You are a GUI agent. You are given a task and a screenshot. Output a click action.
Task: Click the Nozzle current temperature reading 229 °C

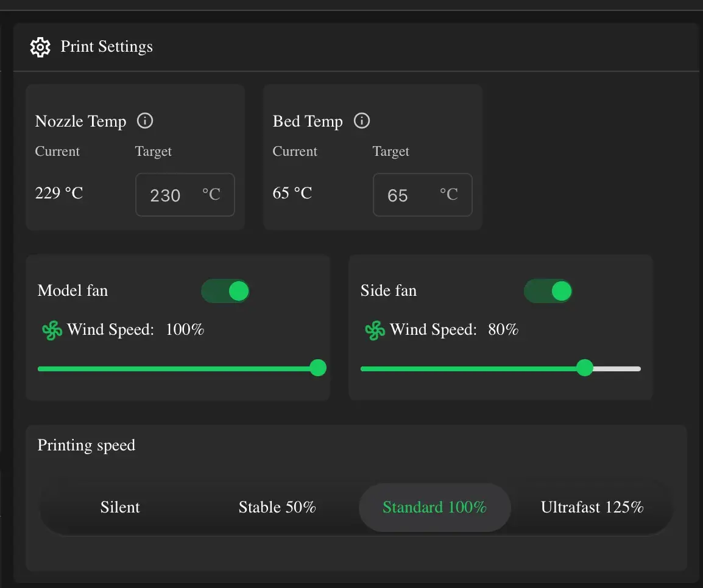click(58, 193)
